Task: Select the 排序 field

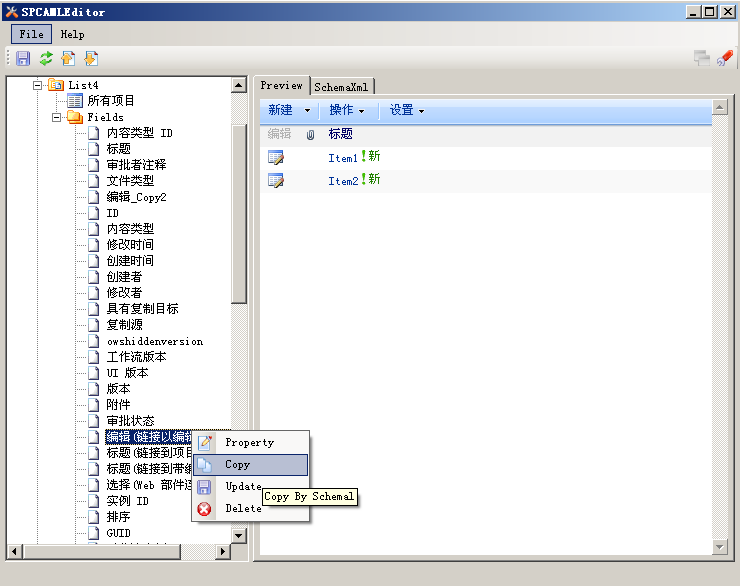Action: pyautogui.click(x=118, y=517)
